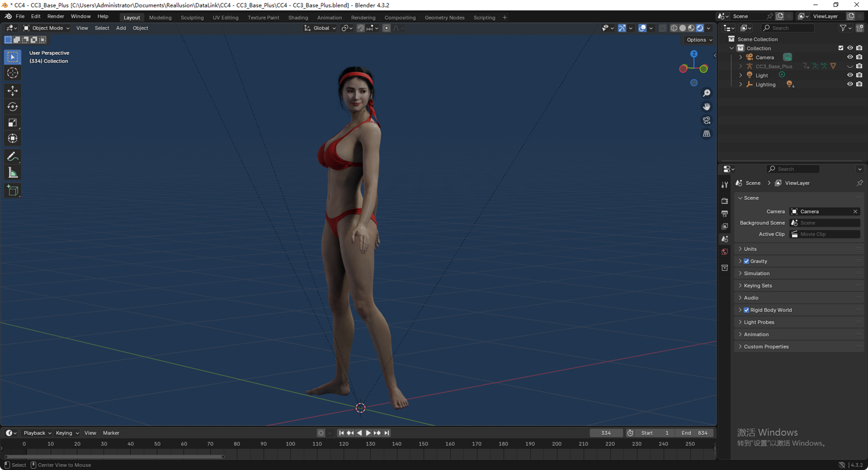Activate the Move tool

coord(13,91)
